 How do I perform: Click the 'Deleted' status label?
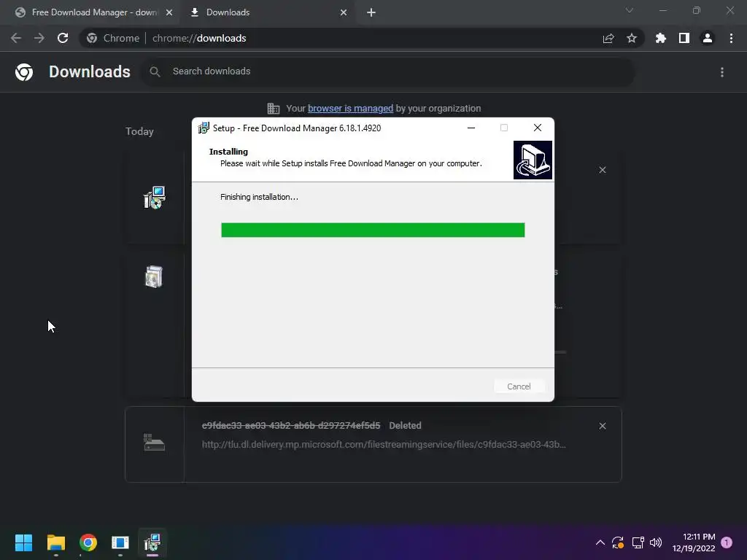[x=405, y=426]
